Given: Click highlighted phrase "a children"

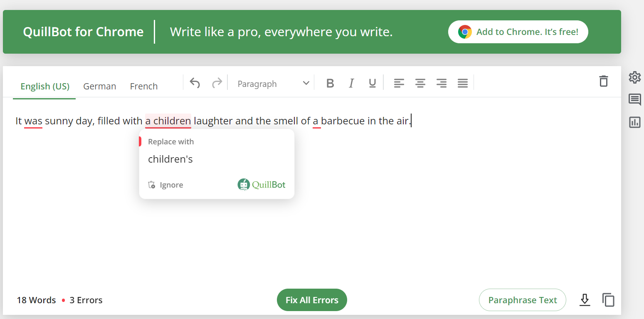Looking at the screenshot, I should (168, 121).
